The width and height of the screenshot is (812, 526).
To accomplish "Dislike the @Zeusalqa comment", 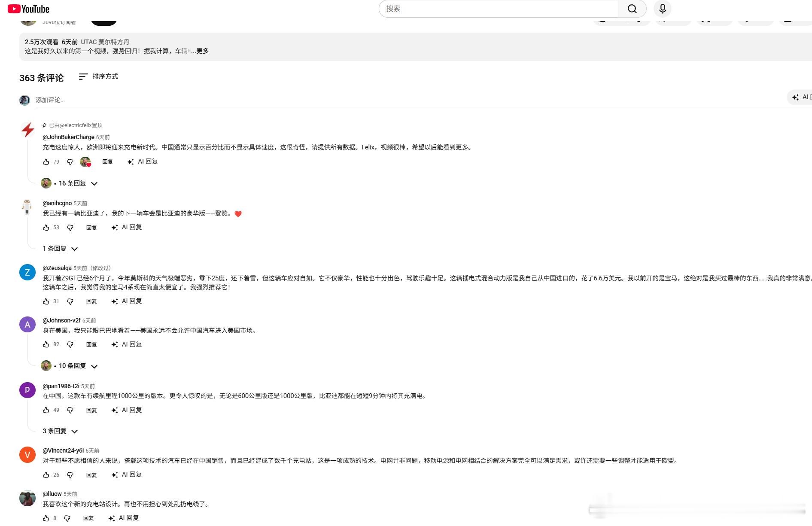I will click(x=70, y=301).
